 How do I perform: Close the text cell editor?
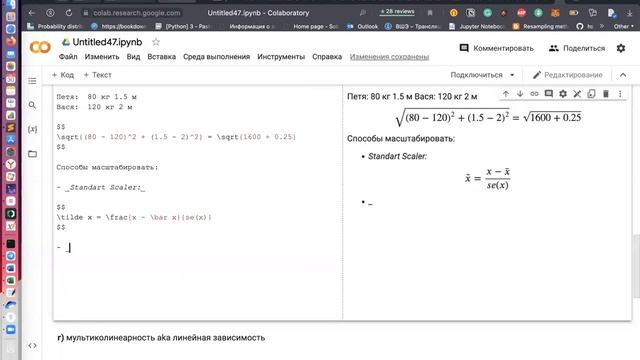pyautogui.click(x=577, y=94)
